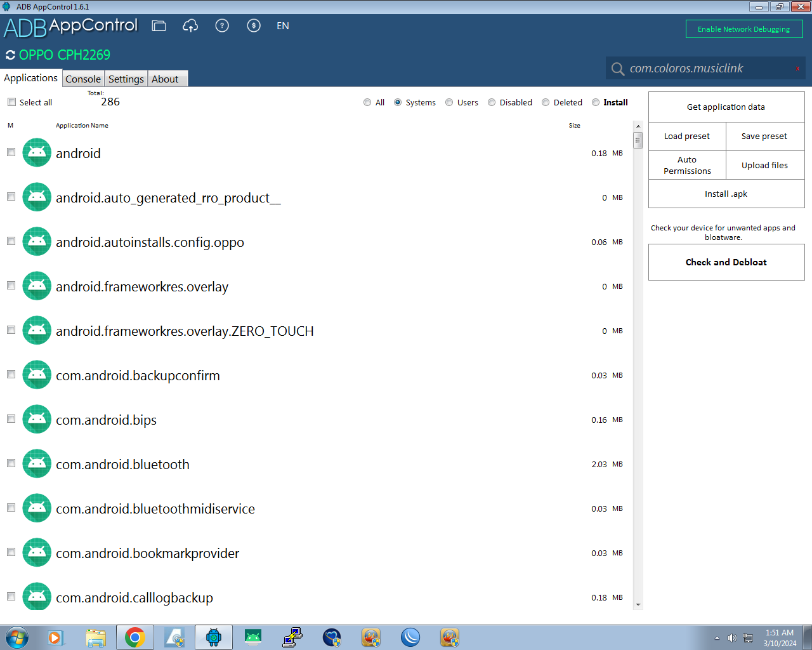The image size is (812, 650).
Task: Select the Systems filter radio button
Action: [x=398, y=102]
